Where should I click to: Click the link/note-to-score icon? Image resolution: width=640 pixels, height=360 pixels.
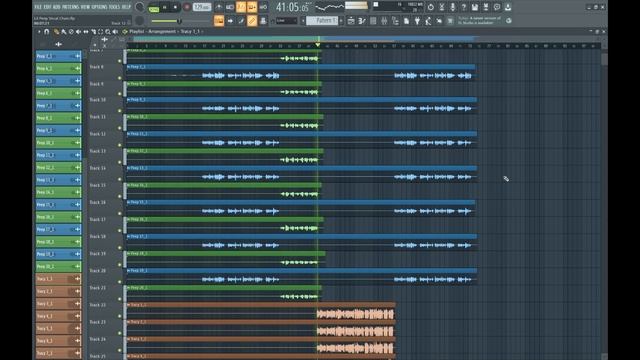coord(241,20)
